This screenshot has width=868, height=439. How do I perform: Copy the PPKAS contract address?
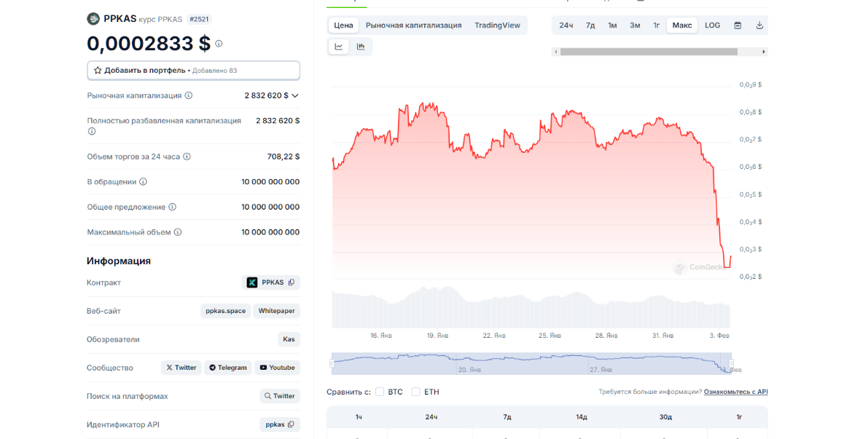pos(292,282)
